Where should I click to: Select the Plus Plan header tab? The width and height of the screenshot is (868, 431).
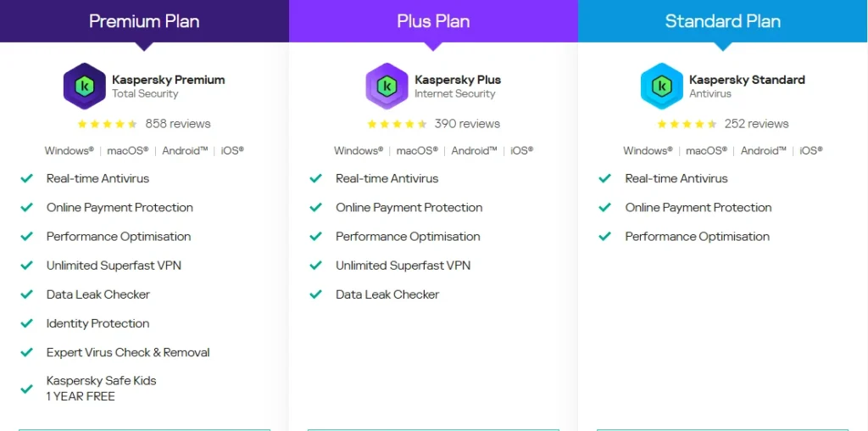point(433,21)
